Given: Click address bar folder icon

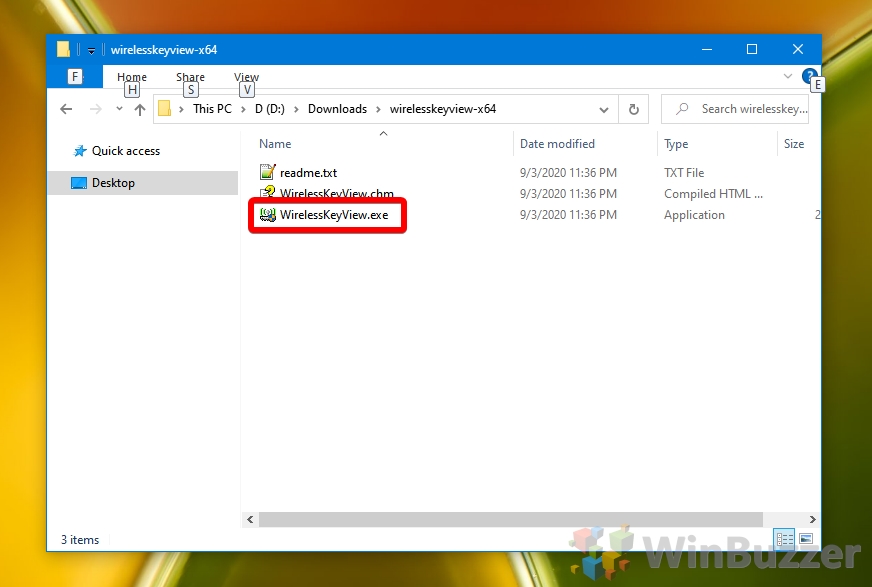Looking at the screenshot, I should pyautogui.click(x=165, y=109).
